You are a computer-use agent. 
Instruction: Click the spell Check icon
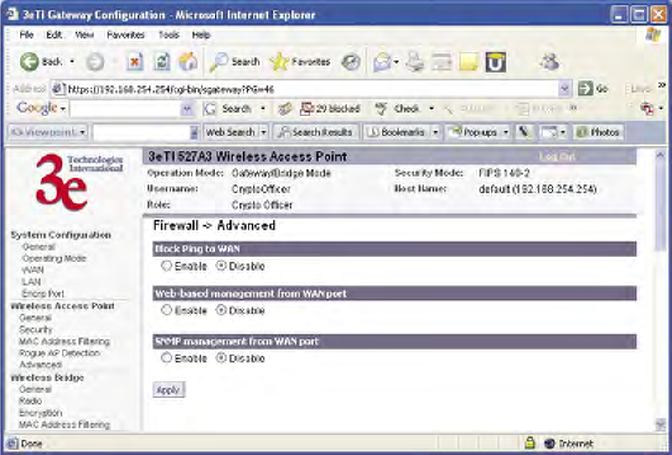tap(381, 109)
